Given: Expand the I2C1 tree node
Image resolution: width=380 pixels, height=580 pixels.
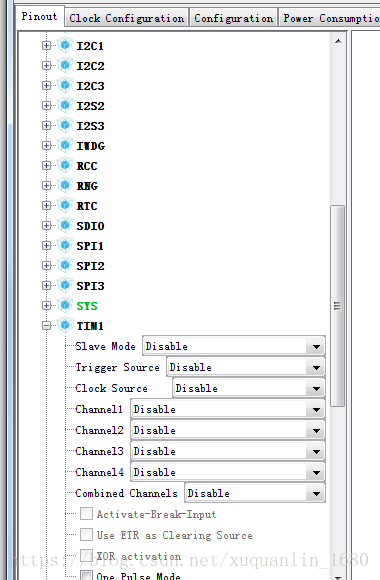Looking at the screenshot, I should (x=46, y=45).
